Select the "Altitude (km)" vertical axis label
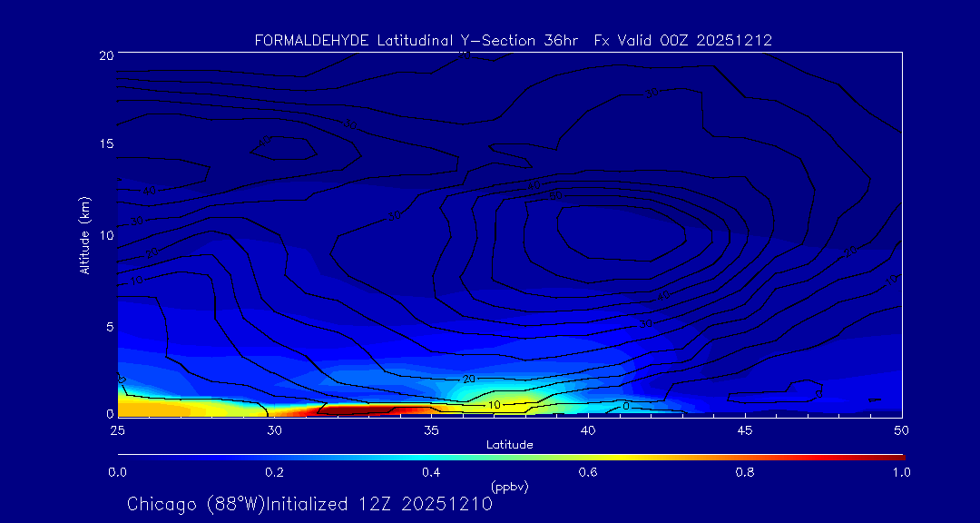Viewport: 980px width, 523px height. (84, 234)
